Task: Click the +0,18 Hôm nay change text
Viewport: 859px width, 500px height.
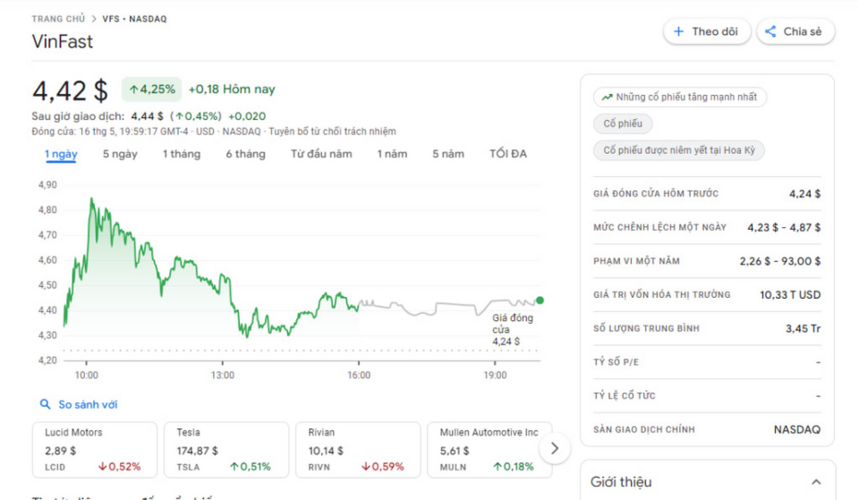Action: pyautogui.click(x=232, y=89)
